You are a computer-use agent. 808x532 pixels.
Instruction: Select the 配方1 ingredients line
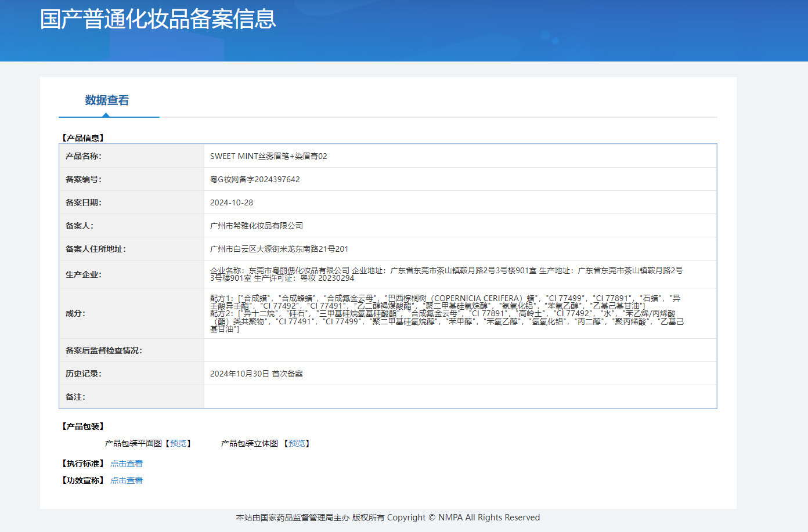pyautogui.click(x=445, y=302)
